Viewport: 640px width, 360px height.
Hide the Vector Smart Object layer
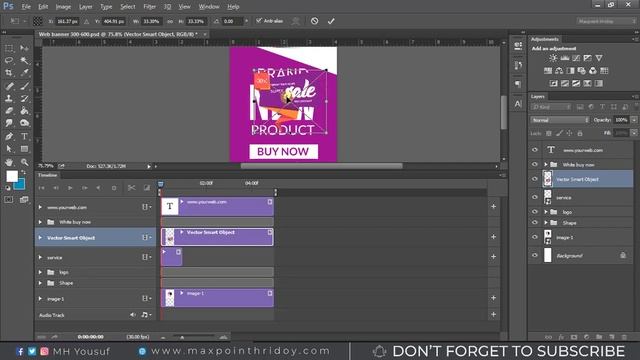coord(535,179)
